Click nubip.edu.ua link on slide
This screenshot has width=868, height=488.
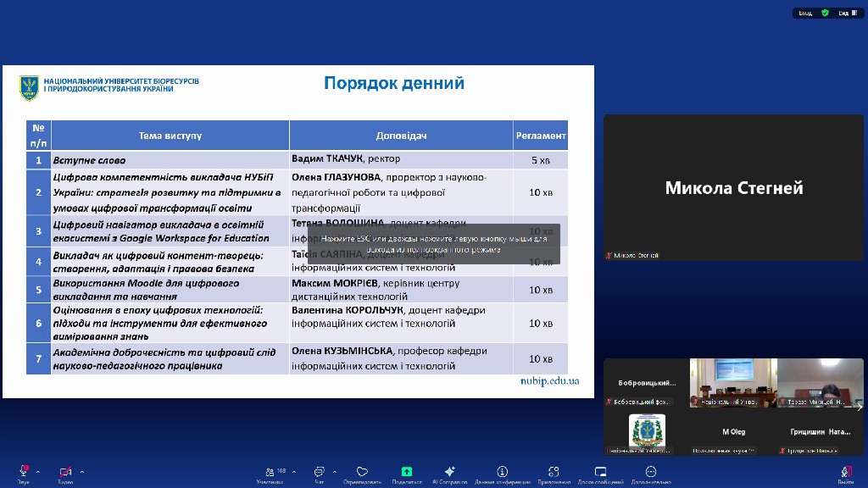(549, 380)
